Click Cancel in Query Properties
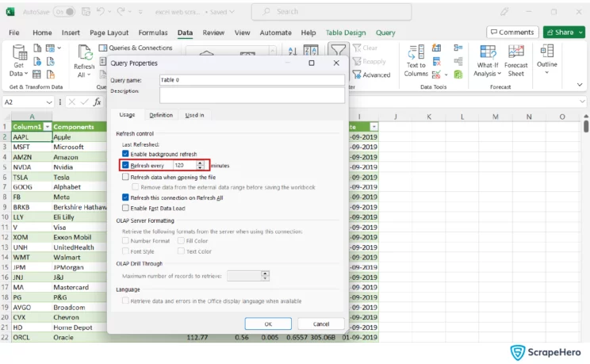This screenshot has height=364, width=590. click(x=321, y=324)
